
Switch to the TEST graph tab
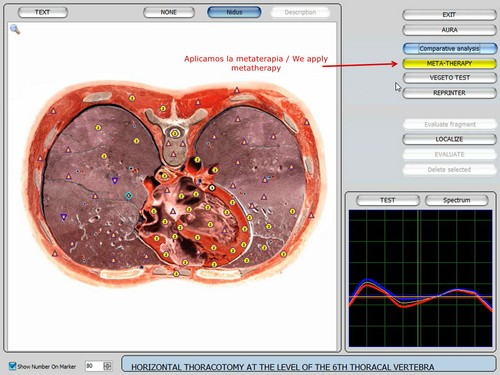(388, 200)
